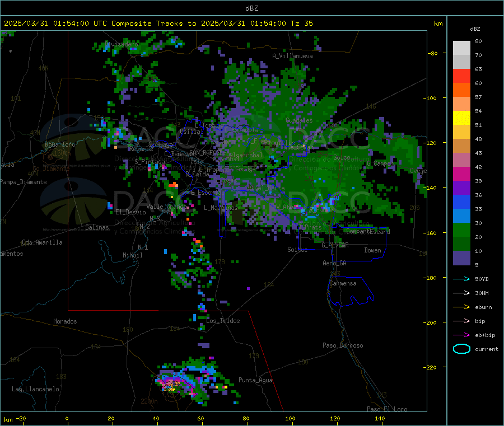Viewport: 504px width, 426px height.
Task: Select the blue 35-36 dBZ swatch
Action: (461, 202)
